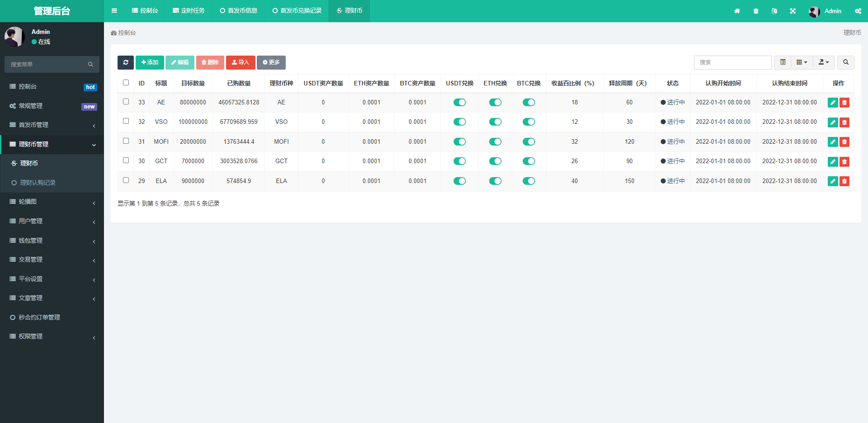
Task: Click the green 添加 button
Action: click(150, 62)
